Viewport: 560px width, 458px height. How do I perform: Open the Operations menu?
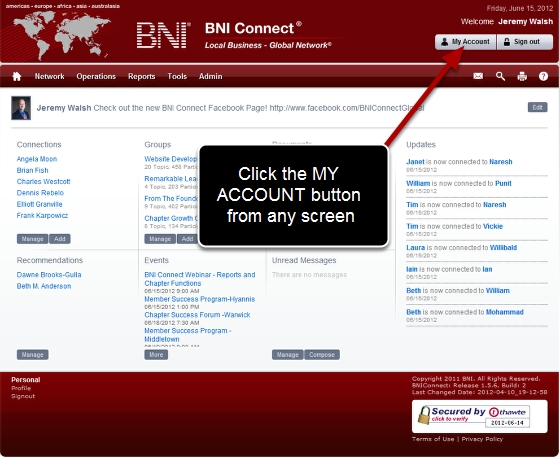96,76
